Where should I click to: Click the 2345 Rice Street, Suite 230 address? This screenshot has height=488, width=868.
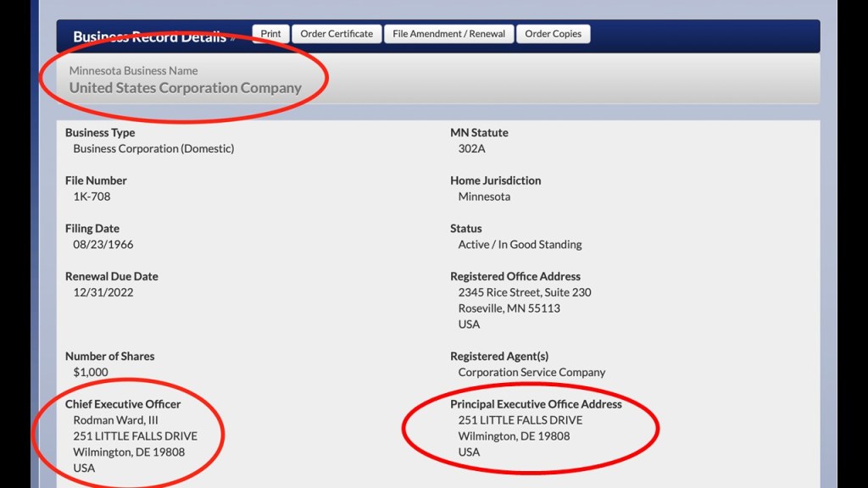point(525,292)
